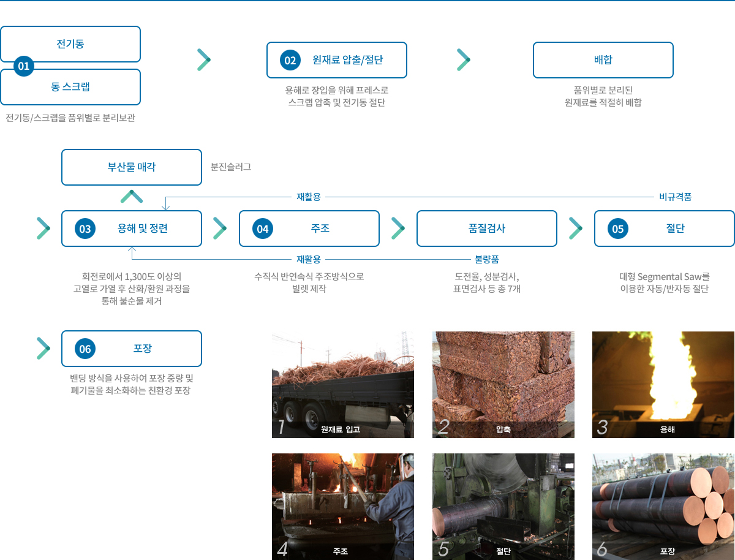
Task: Click the 01 step number badge
Action: [x=24, y=66]
